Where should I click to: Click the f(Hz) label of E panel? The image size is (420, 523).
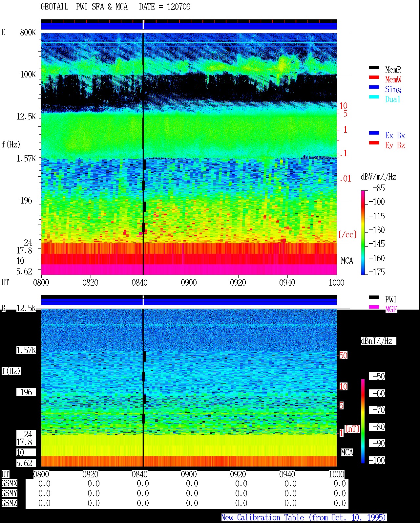click(x=11, y=144)
